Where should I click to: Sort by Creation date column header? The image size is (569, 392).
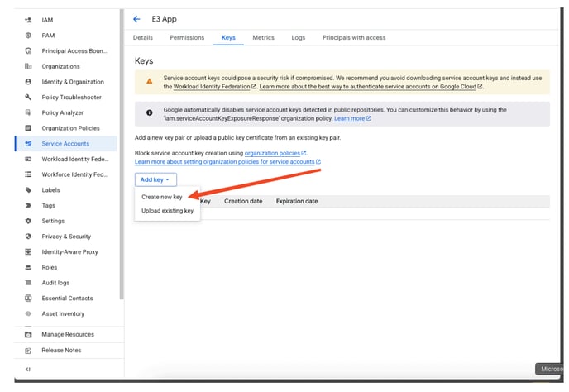[242, 201]
